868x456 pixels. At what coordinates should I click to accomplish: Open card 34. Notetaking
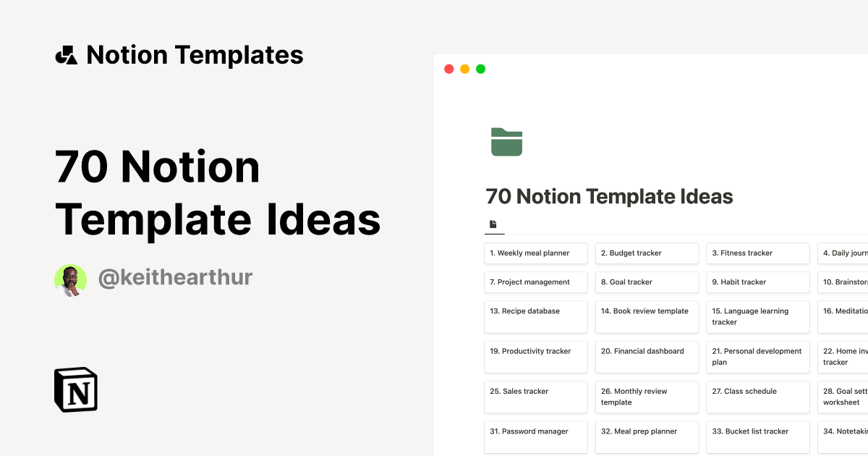click(x=843, y=437)
